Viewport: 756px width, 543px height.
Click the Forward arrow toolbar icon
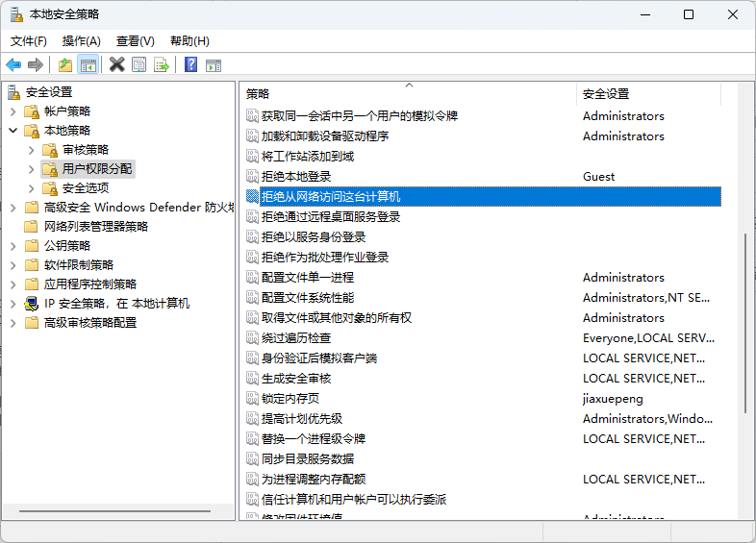click(x=36, y=64)
